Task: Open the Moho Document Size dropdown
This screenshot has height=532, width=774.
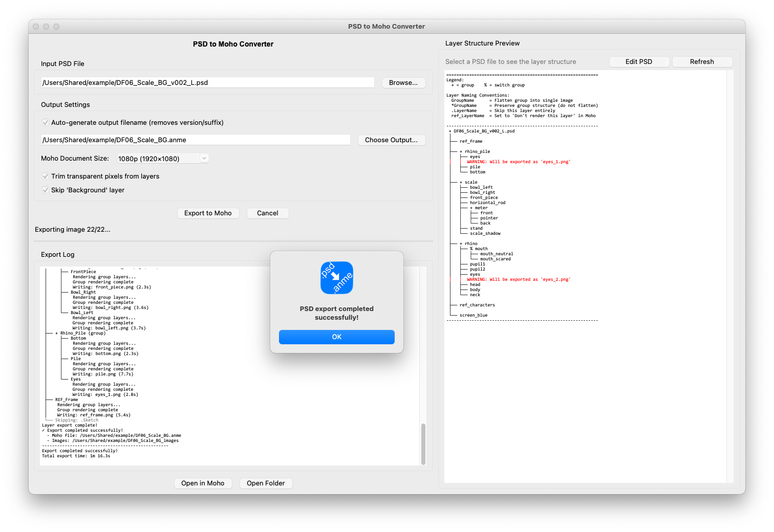Action: click(x=162, y=159)
